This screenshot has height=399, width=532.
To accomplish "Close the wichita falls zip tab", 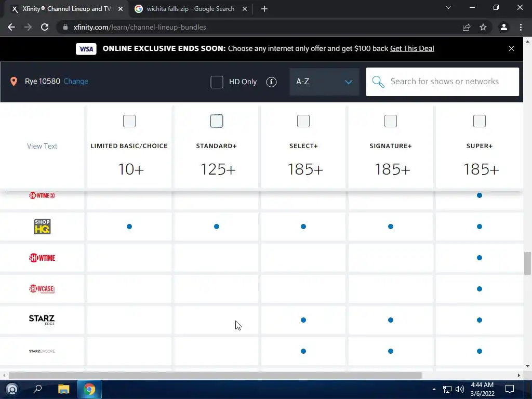I will [245, 9].
